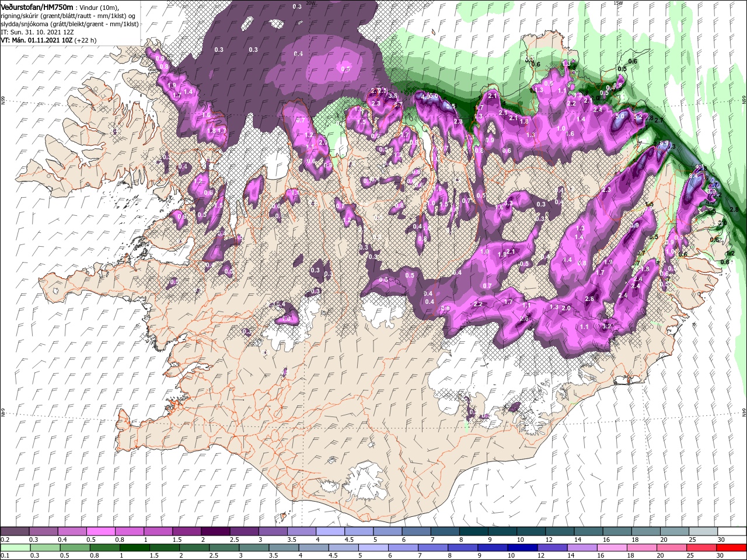Pick the 6–7 slate blue snow legend swatch
747x560 pixels.
416,531
